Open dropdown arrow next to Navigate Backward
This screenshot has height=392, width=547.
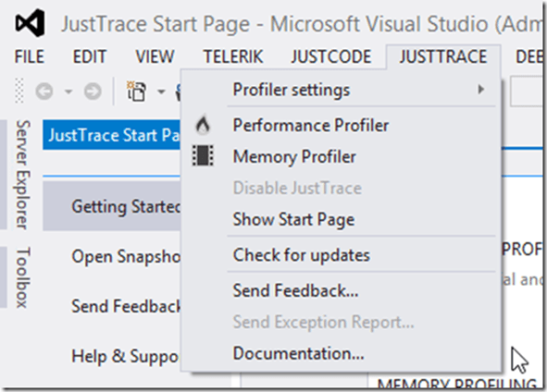pyautogui.click(x=68, y=92)
